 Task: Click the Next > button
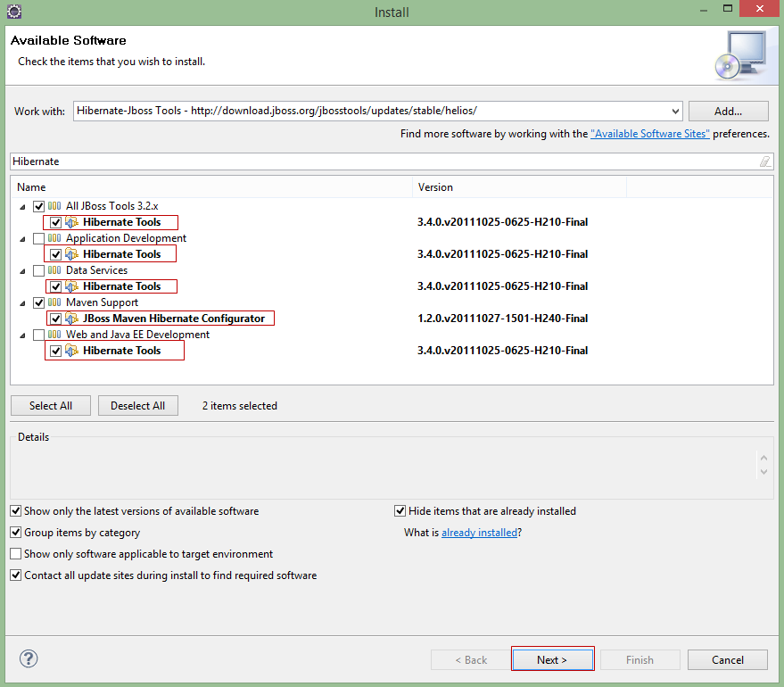click(x=552, y=659)
